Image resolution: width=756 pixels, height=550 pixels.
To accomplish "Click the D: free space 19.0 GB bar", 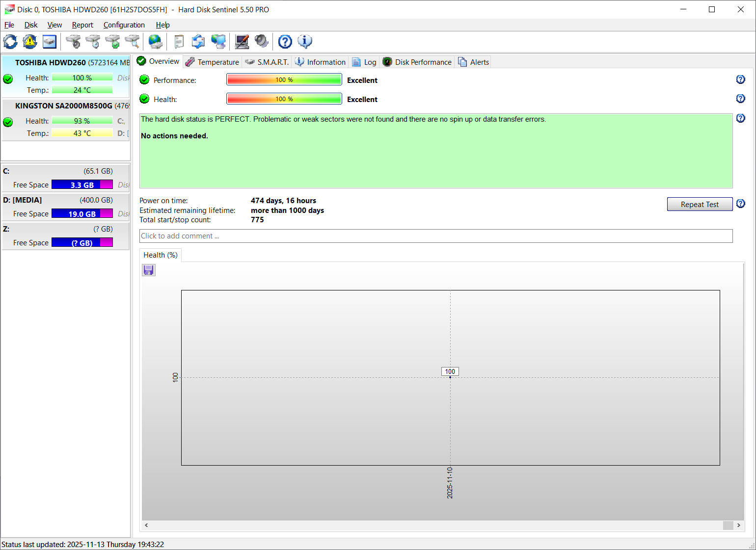I will 82,213.
